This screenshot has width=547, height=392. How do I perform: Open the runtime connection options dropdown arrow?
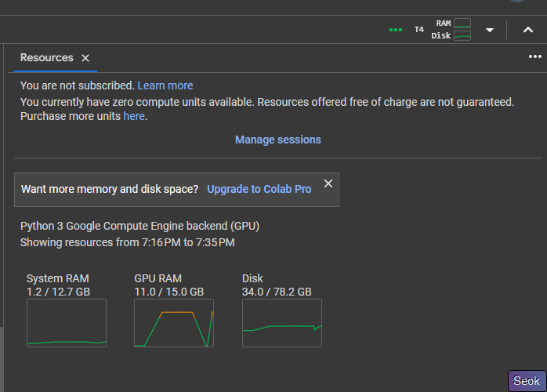coord(490,30)
